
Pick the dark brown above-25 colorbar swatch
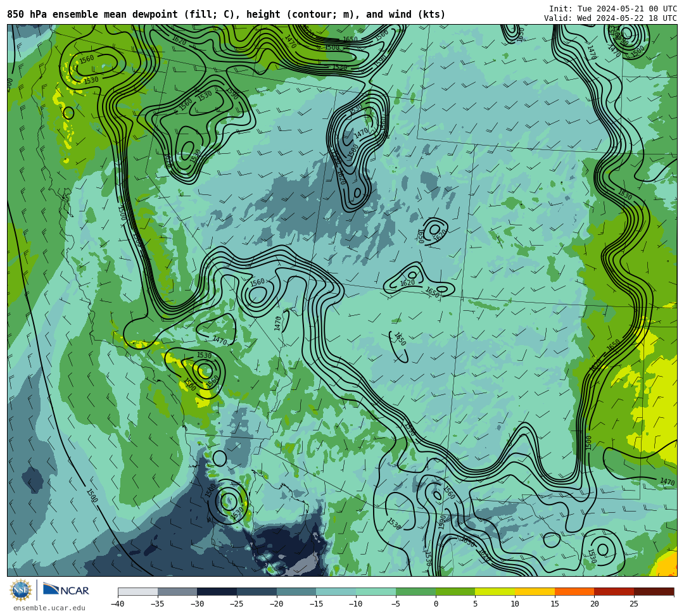pyautogui.click(x=654, y=591)
